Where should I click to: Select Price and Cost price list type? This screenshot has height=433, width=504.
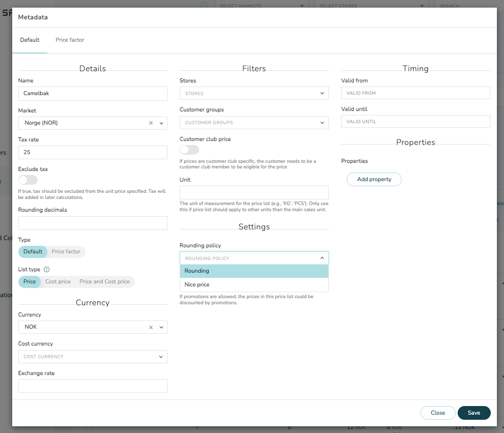[x=104, y=282]
